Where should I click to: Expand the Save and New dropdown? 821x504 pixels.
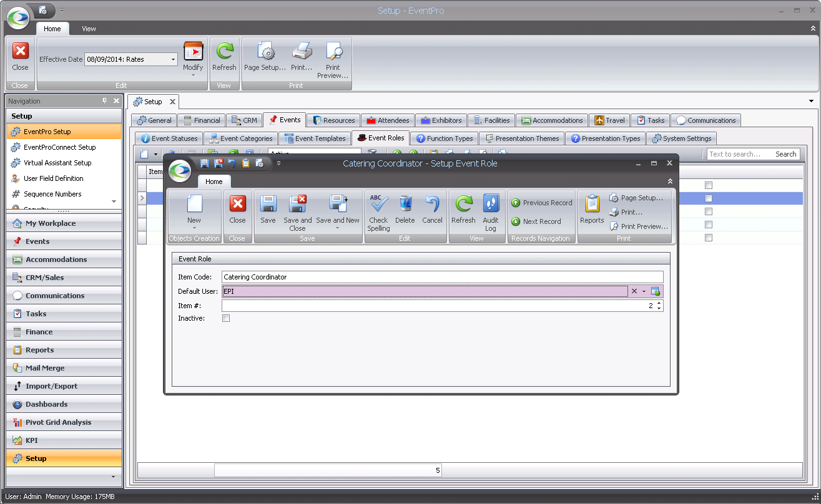337,228
